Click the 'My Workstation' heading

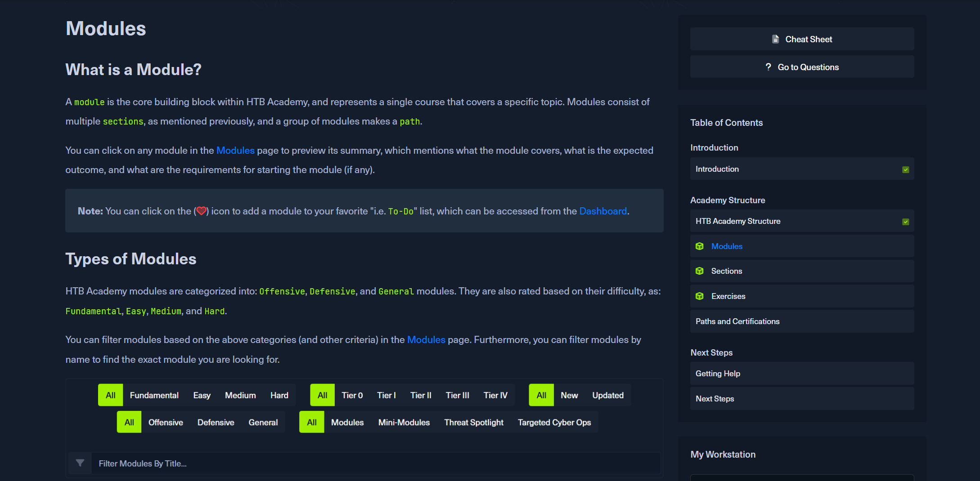723,454
